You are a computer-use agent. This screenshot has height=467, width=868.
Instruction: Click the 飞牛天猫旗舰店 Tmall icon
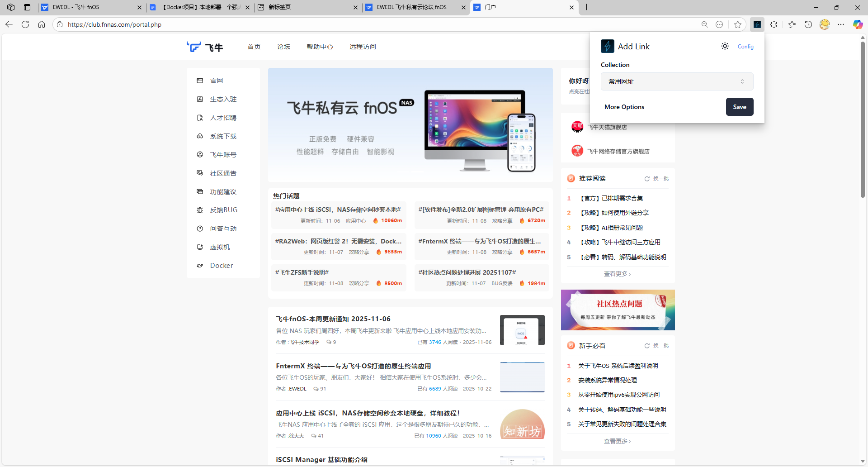pyautogui.click(x=577, y=127)
